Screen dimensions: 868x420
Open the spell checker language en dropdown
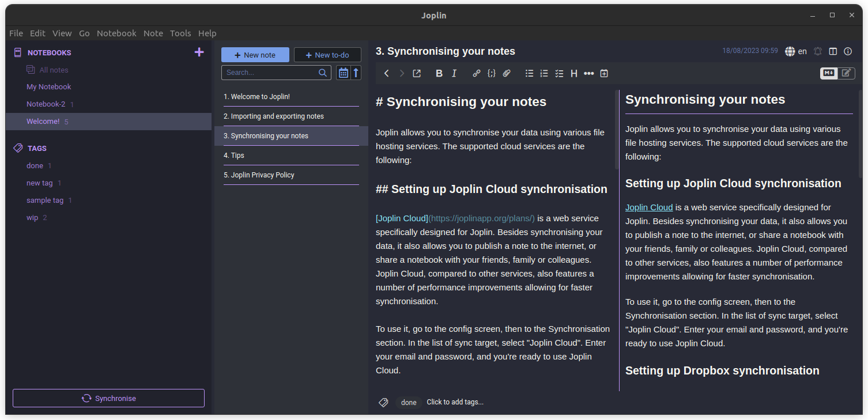796,51
